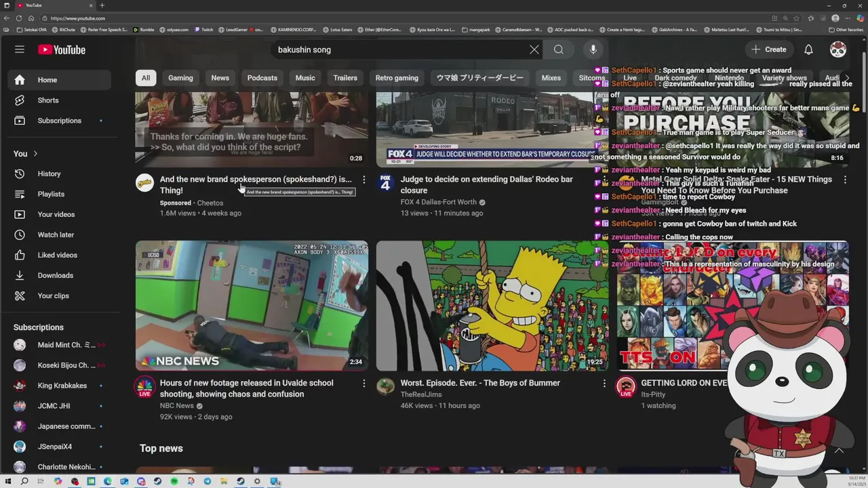Viewport: 868px width, 488px height.
Task: Open the notifications bell
Action: point(808,49)
